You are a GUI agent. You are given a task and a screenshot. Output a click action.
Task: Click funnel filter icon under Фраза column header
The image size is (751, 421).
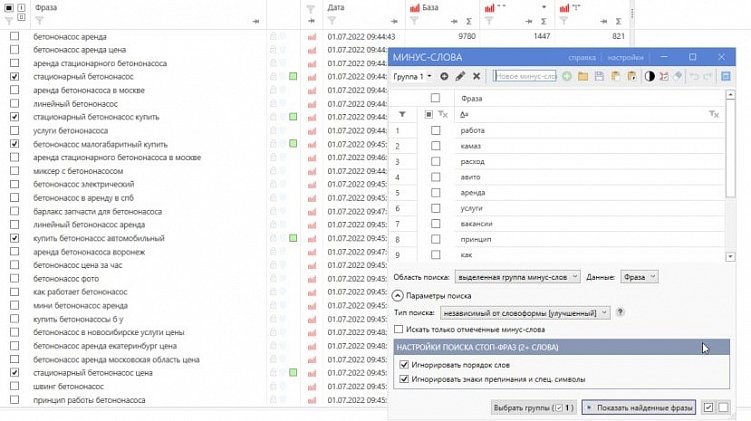click(40, 21)
